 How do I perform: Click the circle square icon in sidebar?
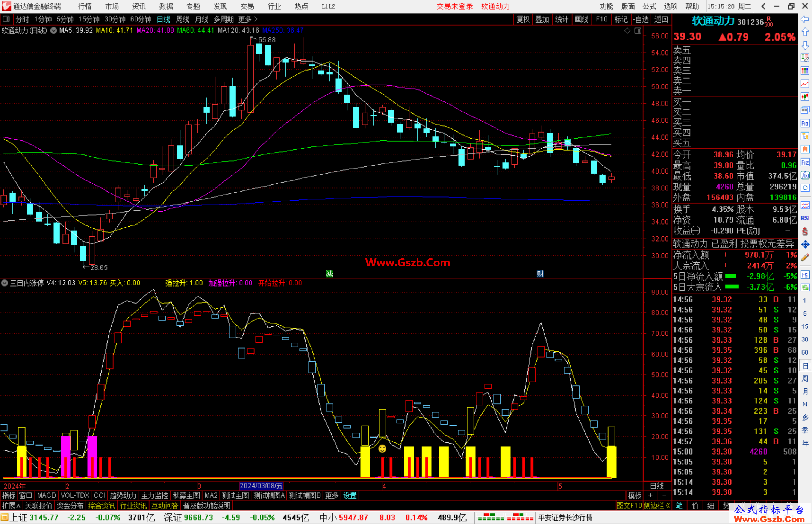pos(805,188)
